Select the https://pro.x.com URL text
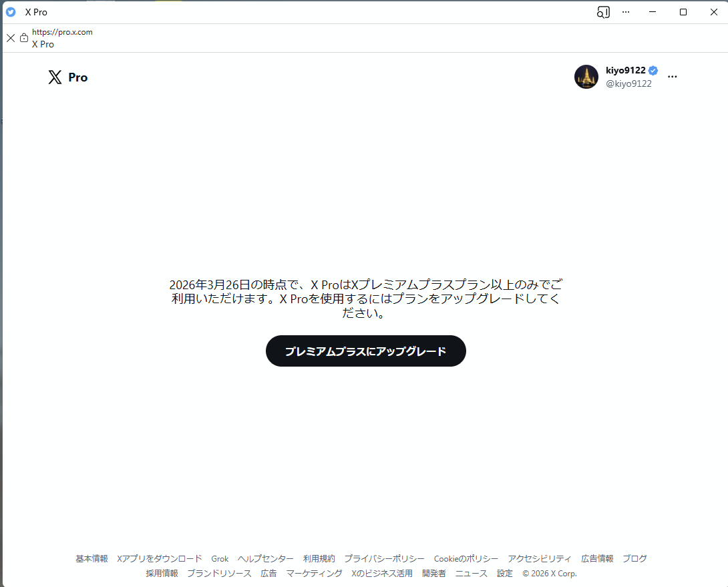This screenshot has width=728, height=587. point(62,32)
